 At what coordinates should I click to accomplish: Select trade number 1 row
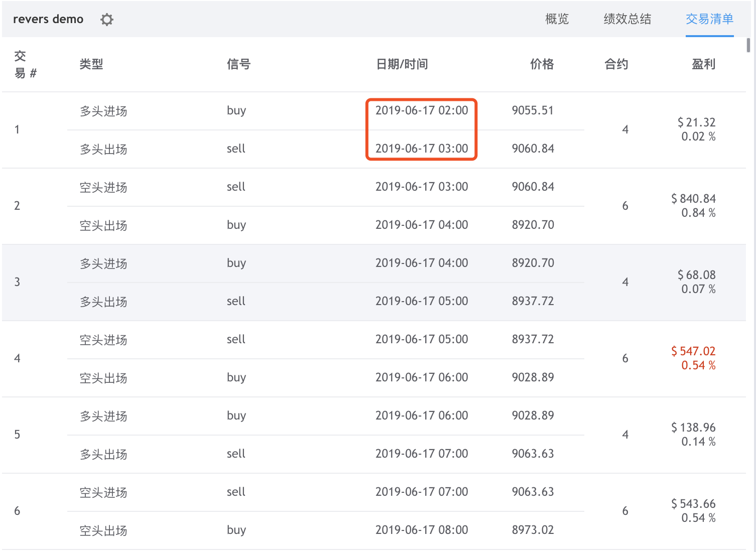click(374, 130)
